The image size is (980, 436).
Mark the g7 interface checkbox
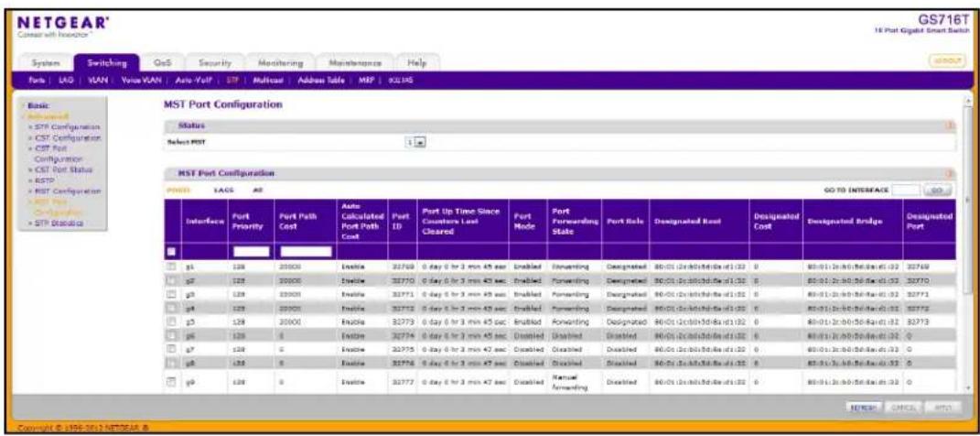(172, 349)
